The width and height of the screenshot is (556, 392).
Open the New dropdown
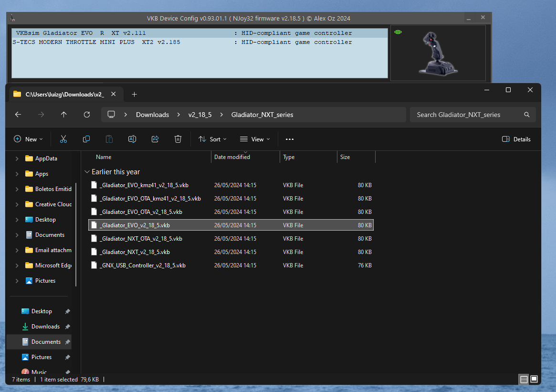pyautogui.click(x=28, y=139)
